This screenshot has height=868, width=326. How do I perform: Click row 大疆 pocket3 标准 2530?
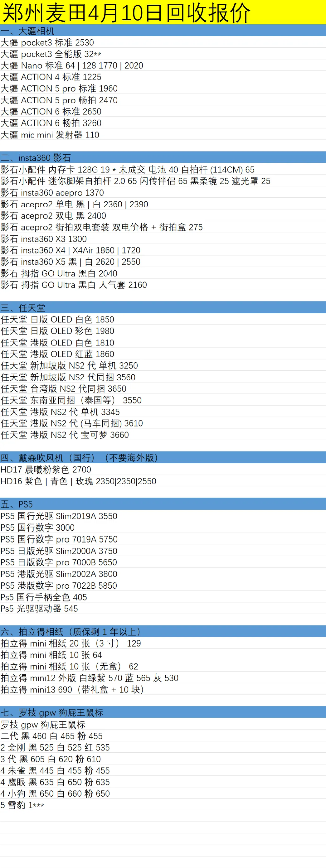click(x=163, y=42)
